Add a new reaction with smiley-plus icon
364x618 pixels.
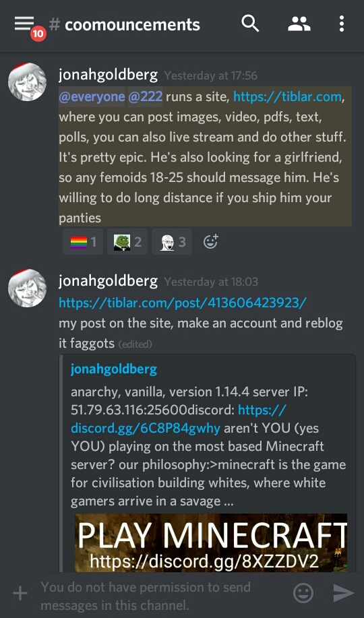click(x=210, y=241)
